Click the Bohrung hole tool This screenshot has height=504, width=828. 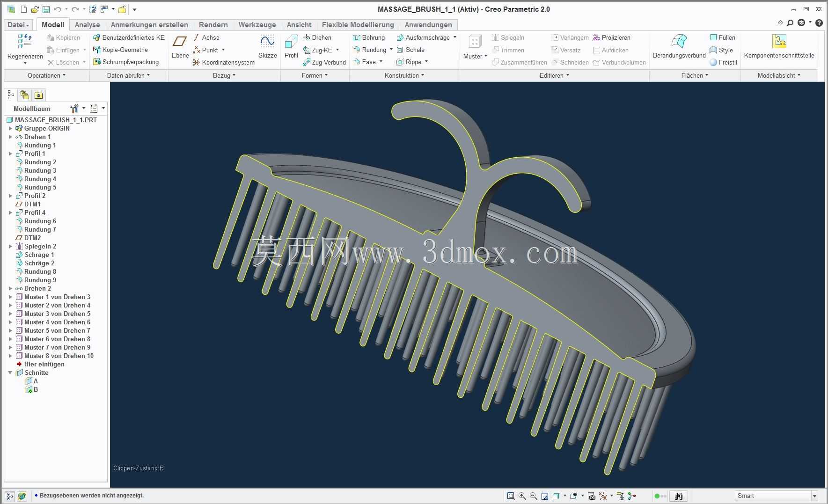[369, 37]
